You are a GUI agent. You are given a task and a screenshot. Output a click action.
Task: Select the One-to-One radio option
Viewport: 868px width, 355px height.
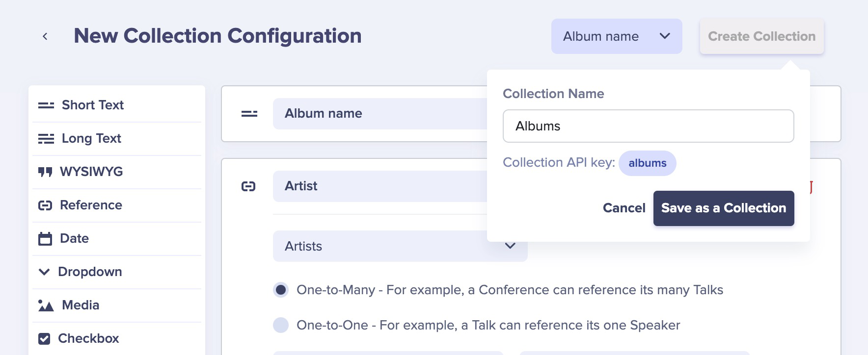coord(281,325)
